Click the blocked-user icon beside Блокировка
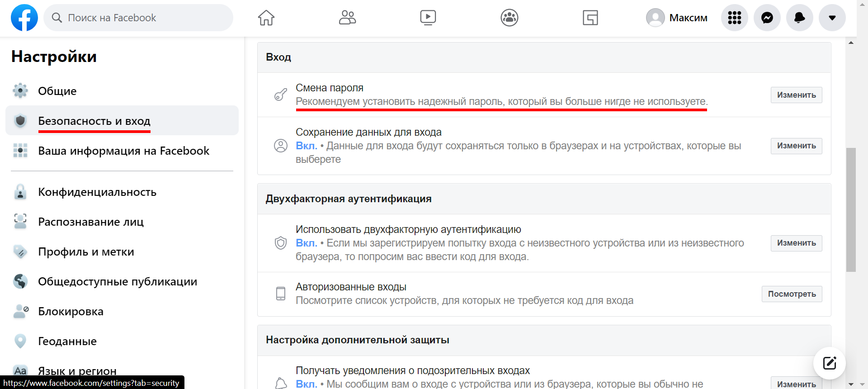The width and height of the screenshot is (868, 389). 20,311
